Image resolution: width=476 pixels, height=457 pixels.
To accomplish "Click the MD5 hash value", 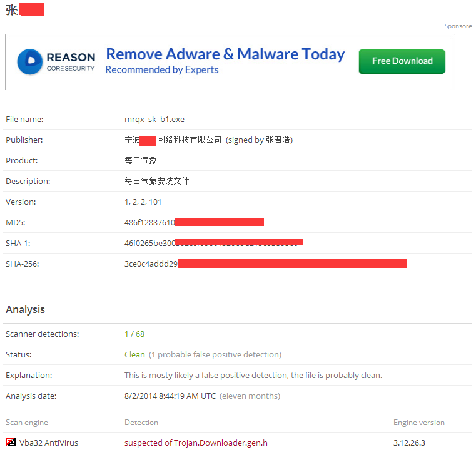I will 194,222.
